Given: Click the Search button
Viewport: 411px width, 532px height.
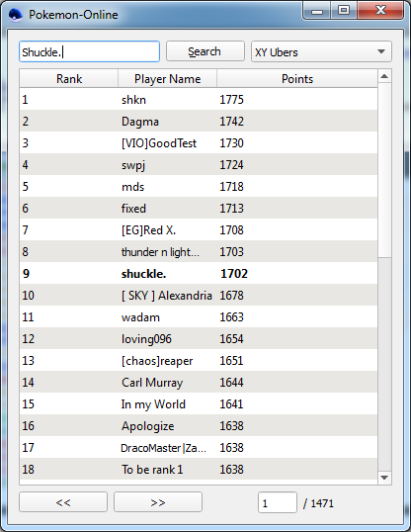Looking at the screenshot, I should 205,51.
